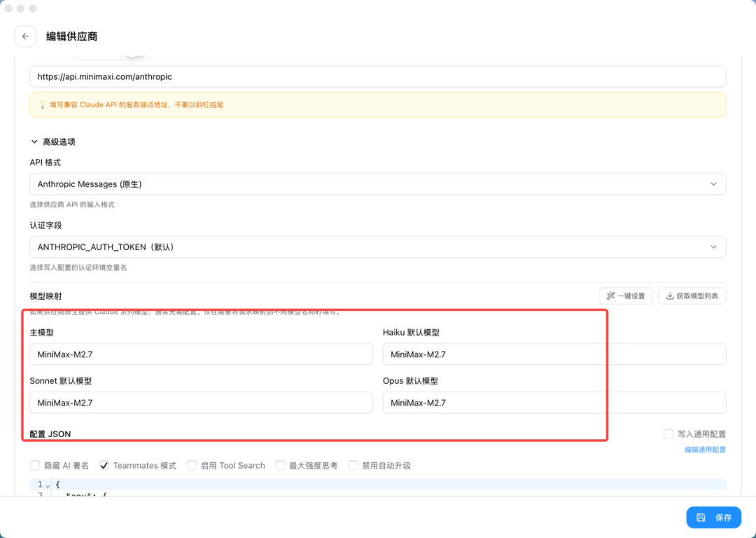The image size is (756, 538).
Task: Focus the Opus 默认模型 field
Action: point(554,402)
